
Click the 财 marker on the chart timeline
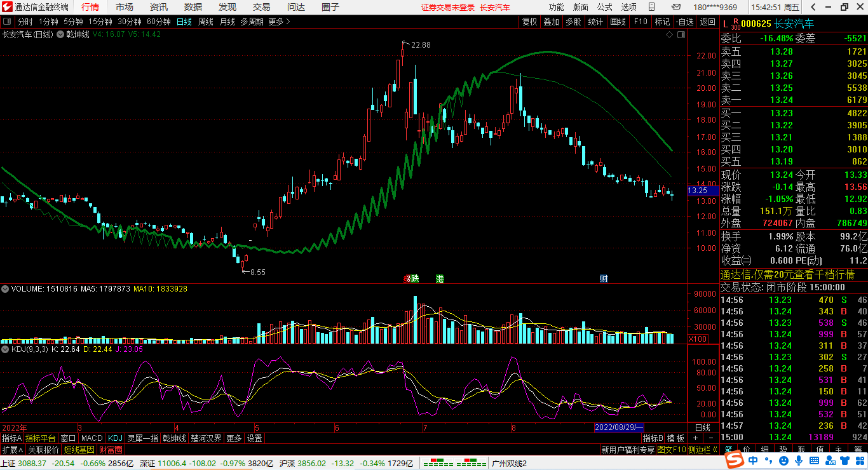[x=604, y=278]
